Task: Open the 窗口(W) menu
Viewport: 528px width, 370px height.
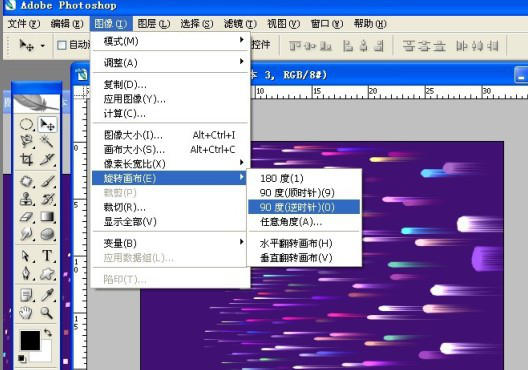Action: pos(327,24)
